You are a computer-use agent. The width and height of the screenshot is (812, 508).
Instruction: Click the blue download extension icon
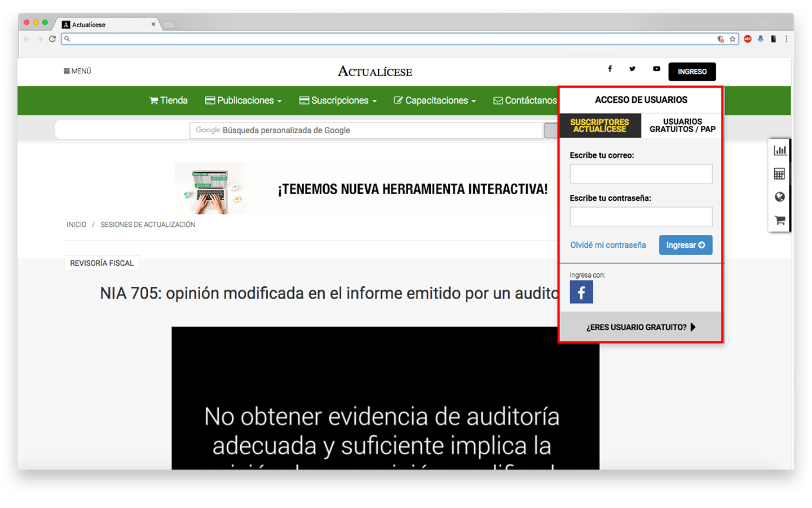click(761, 39)
